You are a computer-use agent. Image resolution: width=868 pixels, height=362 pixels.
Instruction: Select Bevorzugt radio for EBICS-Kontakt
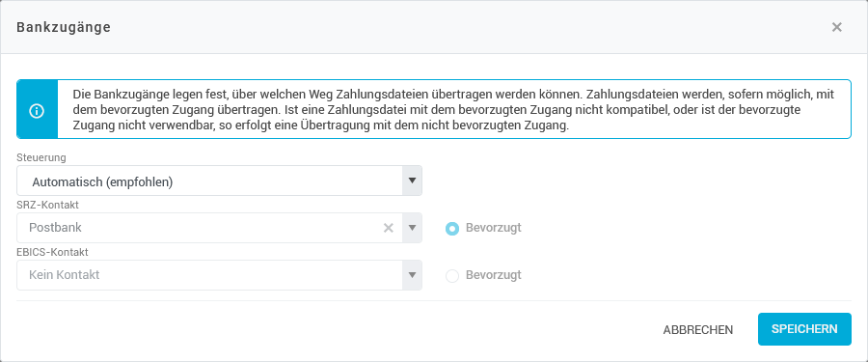click(x=452, y=275)
